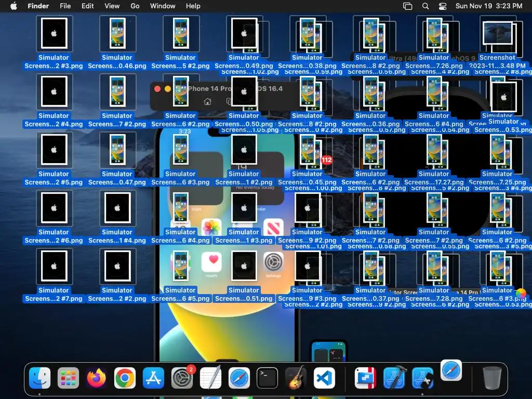532x399 pixels.
Task: Open Spotlight search in the menu bar
Action: [x=425, y=6]
